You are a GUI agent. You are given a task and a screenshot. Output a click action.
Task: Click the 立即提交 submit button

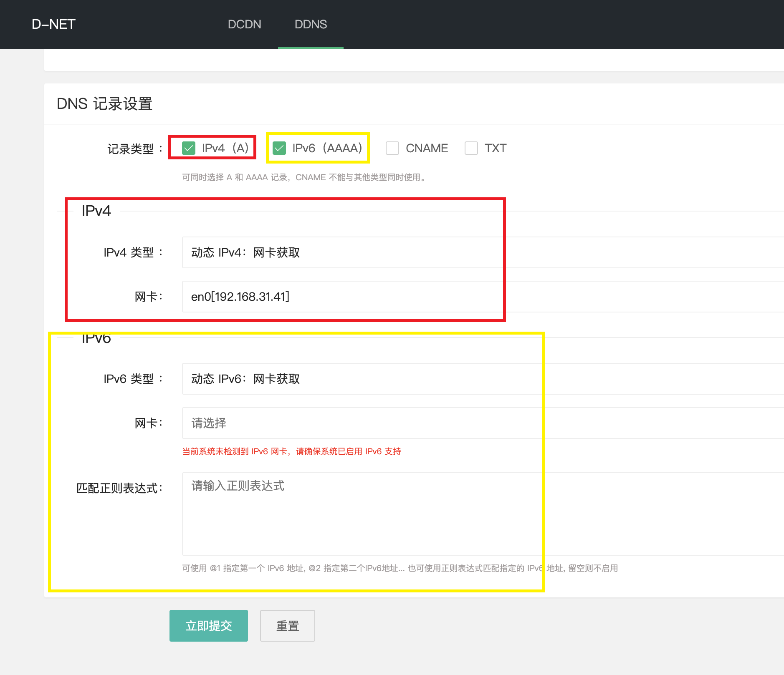click(x=208, y=625)
